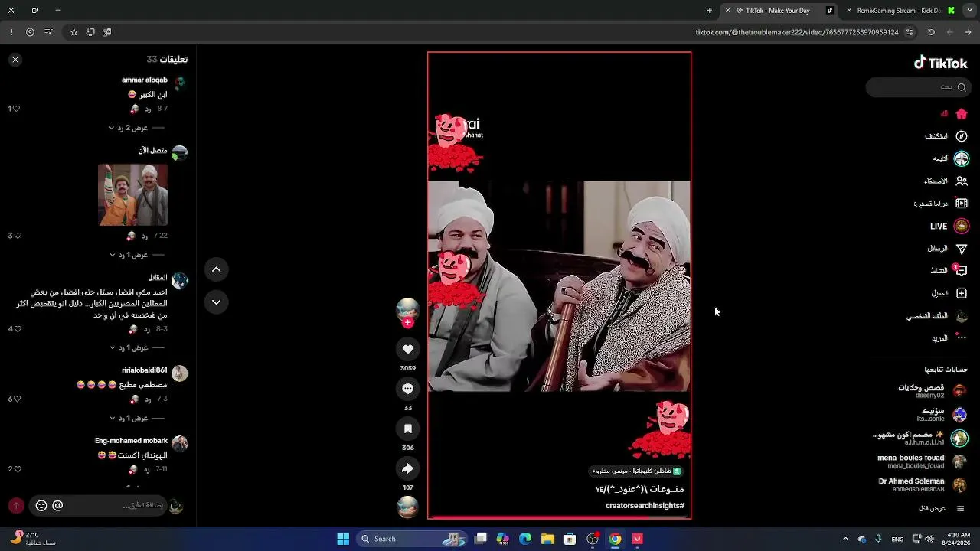Open followed account mena_boules_fouad

click(x=922, y=461)
